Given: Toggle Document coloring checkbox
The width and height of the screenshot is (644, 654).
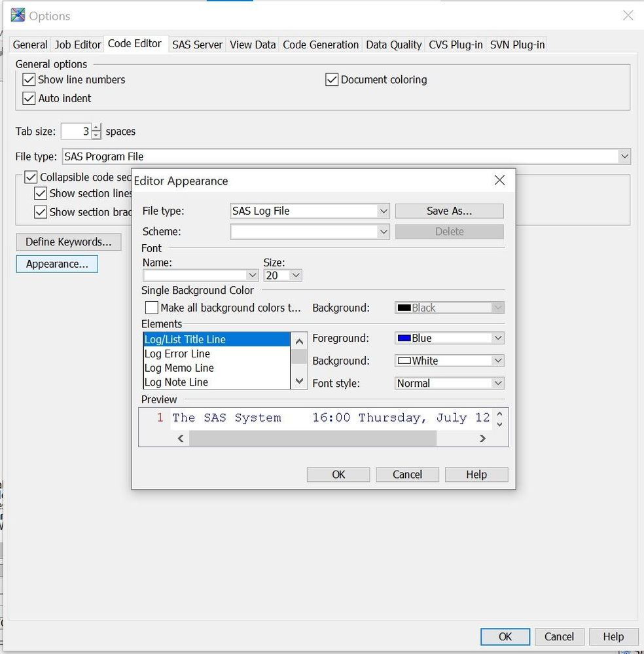Looking at the screenshot, I should click(332, 79).
